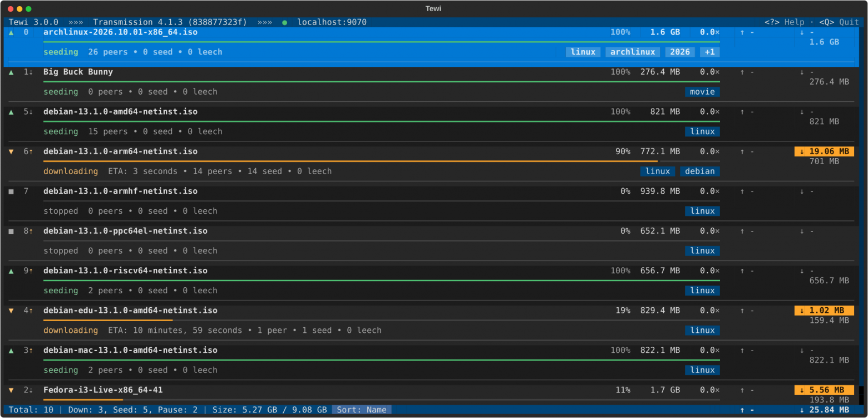Viewport: 868px width, 418px height.
Task: Click the archlinux tag on the first torrent
Action: (x=633, y=52)
